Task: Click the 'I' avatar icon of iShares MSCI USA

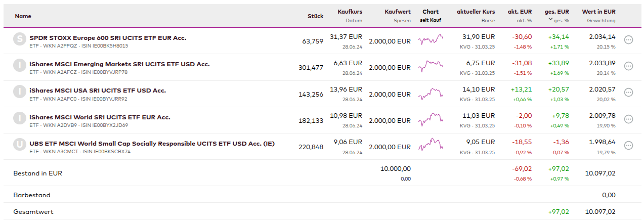Action: pyautogui.click(x=19, y=92)
